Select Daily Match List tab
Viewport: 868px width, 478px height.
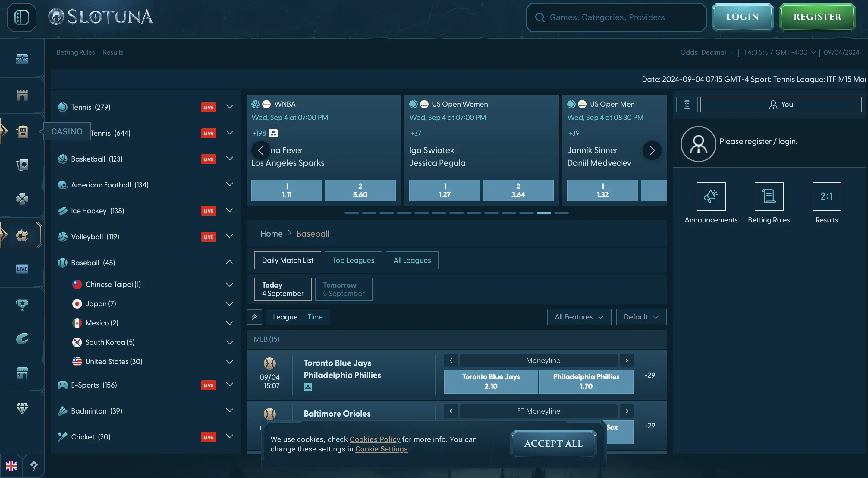point(288,260)
